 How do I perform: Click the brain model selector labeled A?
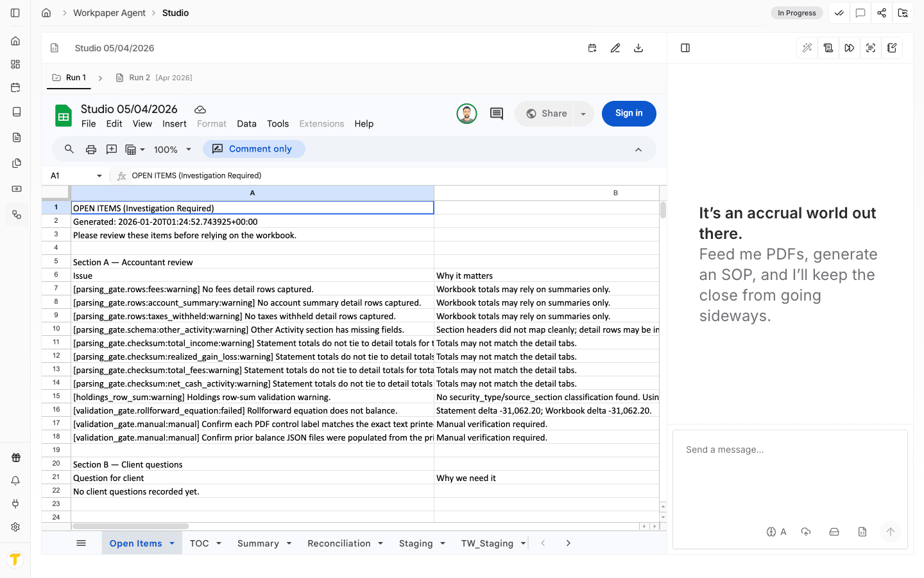pos(776,532)
